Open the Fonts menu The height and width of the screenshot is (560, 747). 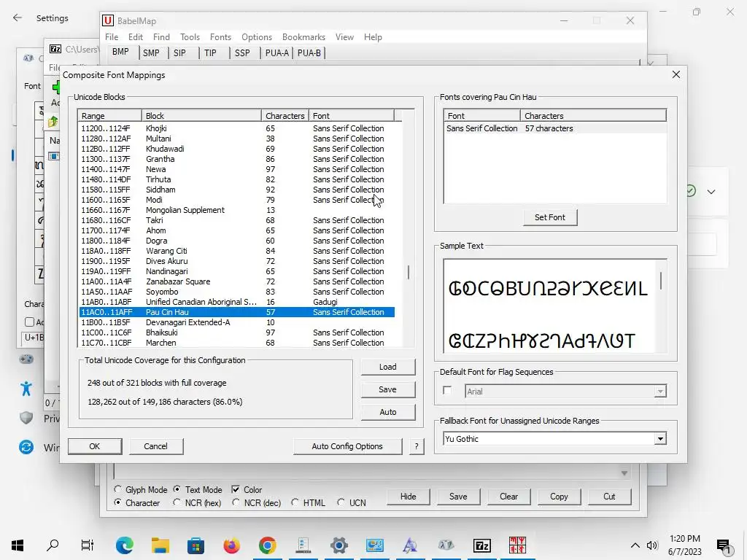220,37
